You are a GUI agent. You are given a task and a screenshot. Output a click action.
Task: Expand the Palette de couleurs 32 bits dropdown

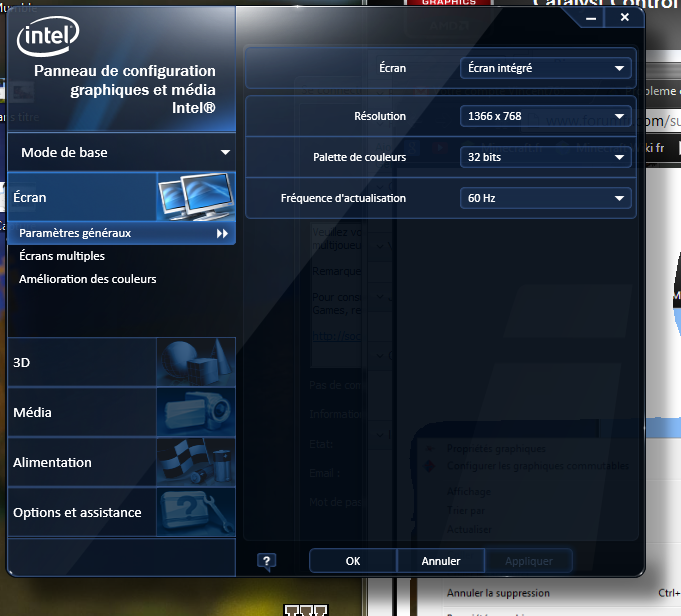[x=545, y=157]
